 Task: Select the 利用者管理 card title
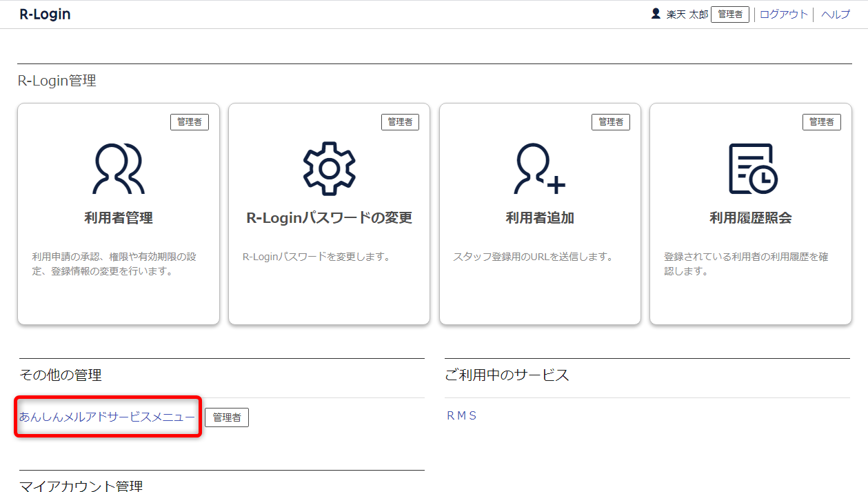[118, 218]
